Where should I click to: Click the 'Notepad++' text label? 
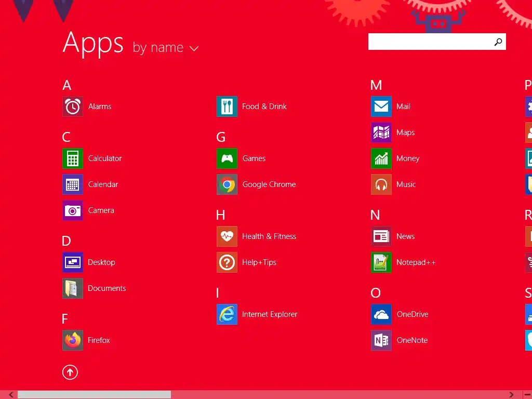416,262
